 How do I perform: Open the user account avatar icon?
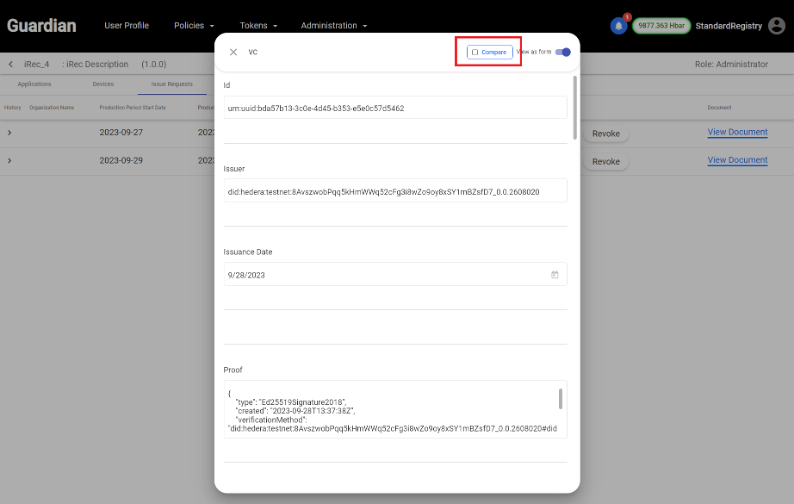(776, 26)
